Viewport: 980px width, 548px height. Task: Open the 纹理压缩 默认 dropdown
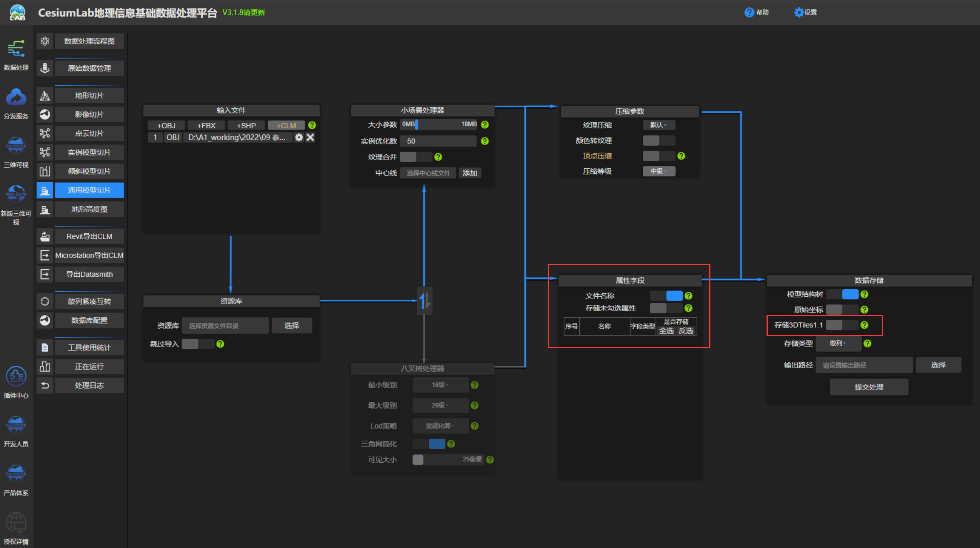(659, 125)
